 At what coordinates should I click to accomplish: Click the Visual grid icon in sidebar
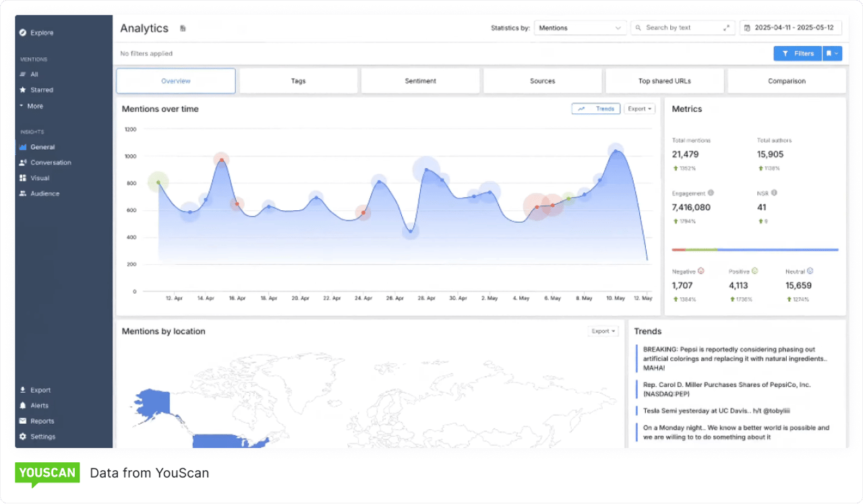pos(23,178)
